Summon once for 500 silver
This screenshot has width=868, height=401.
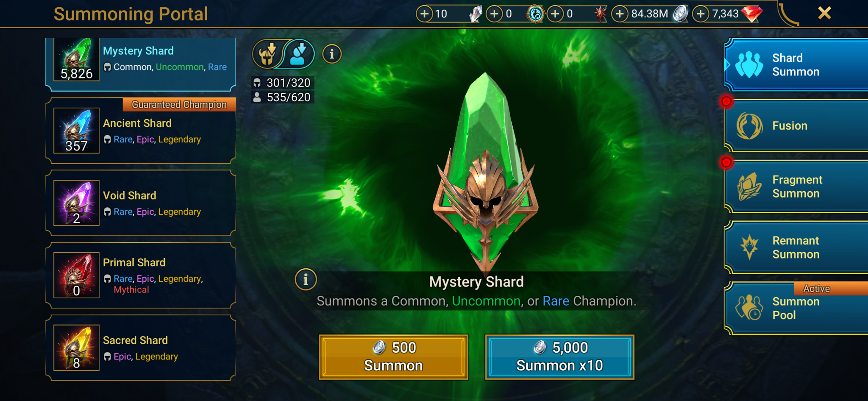click(x=393, y=357)
